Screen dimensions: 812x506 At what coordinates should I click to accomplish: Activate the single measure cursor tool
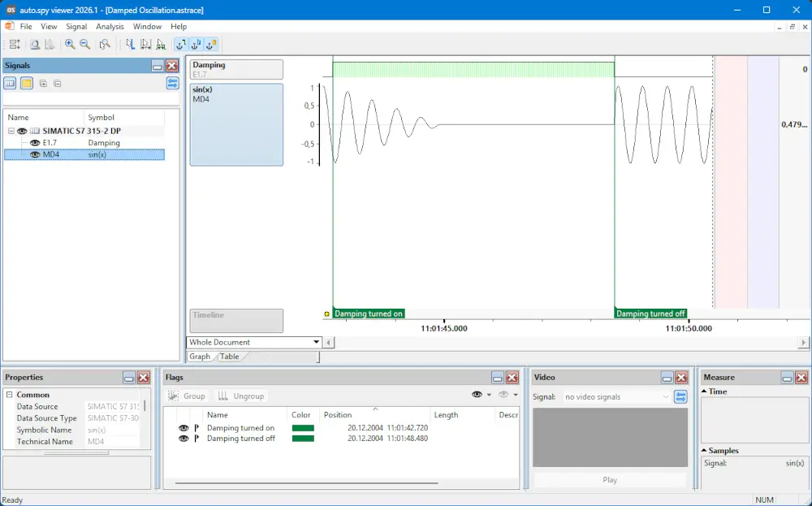tap(131, 45)
